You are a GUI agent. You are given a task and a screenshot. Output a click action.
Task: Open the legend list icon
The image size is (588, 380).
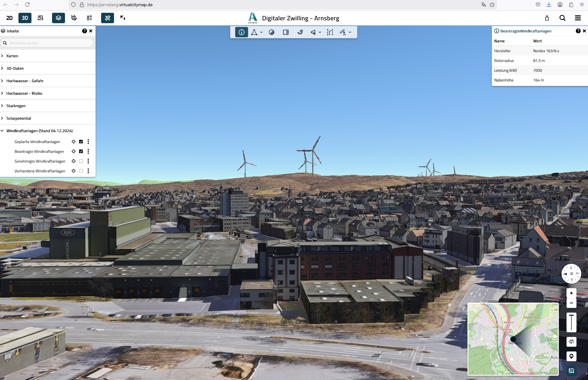pos(89,18)
